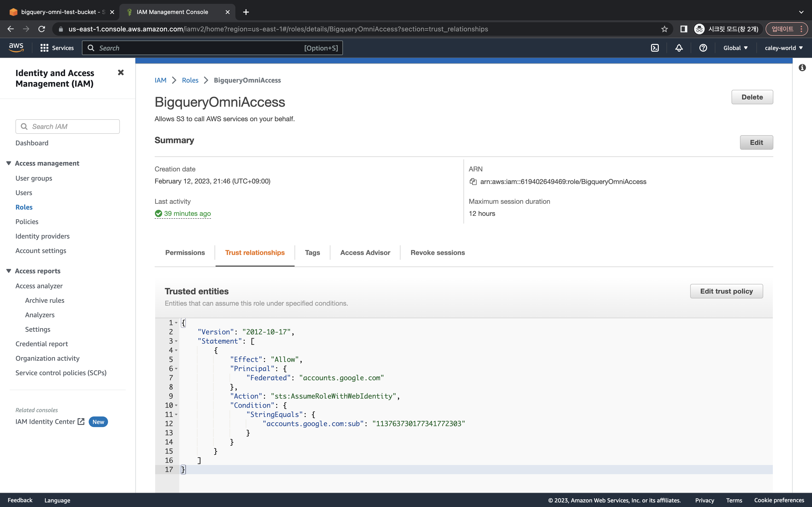This screenshot has height=507, width=812.
Task: Bookmark this page with star icon
Action: [664, 29]
